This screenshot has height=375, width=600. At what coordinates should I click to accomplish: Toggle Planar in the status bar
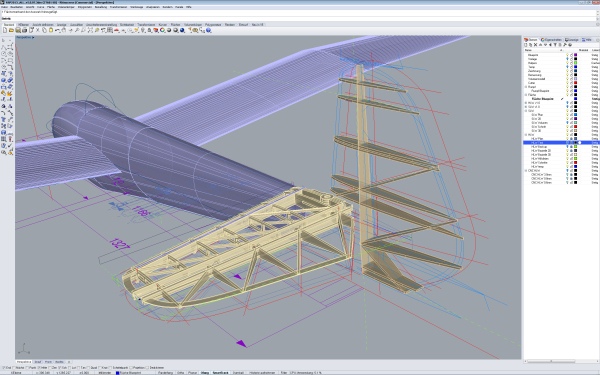point(192,373)
